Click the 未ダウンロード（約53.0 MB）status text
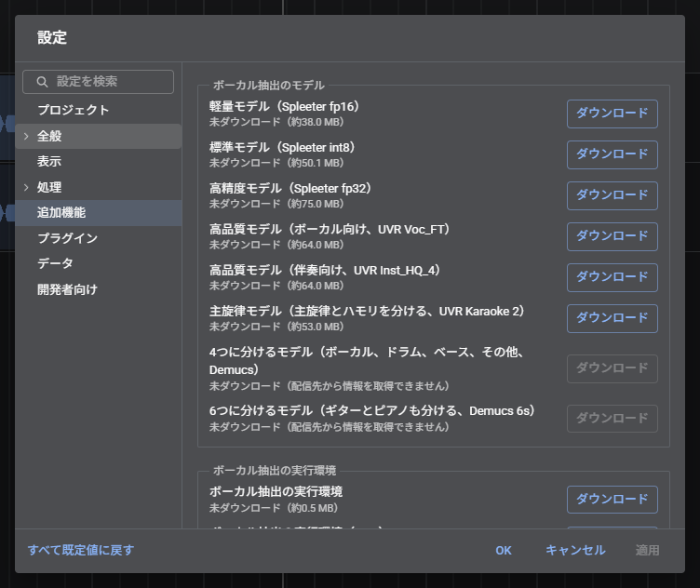The width and height of the screenshot is (700, 588). (x=276, y=327)
